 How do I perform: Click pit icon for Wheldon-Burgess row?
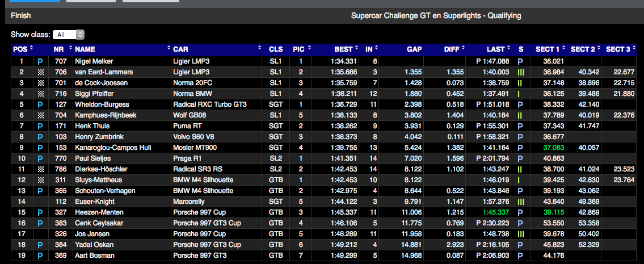[x=40, y=104]
